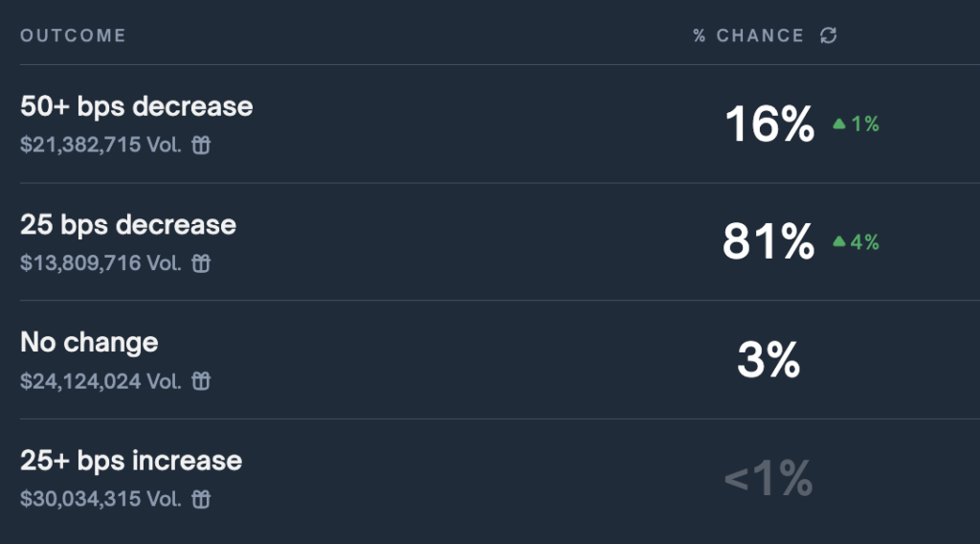Click the 16% chance value
This screenshot has height=544, width=980.
[769, 125]
